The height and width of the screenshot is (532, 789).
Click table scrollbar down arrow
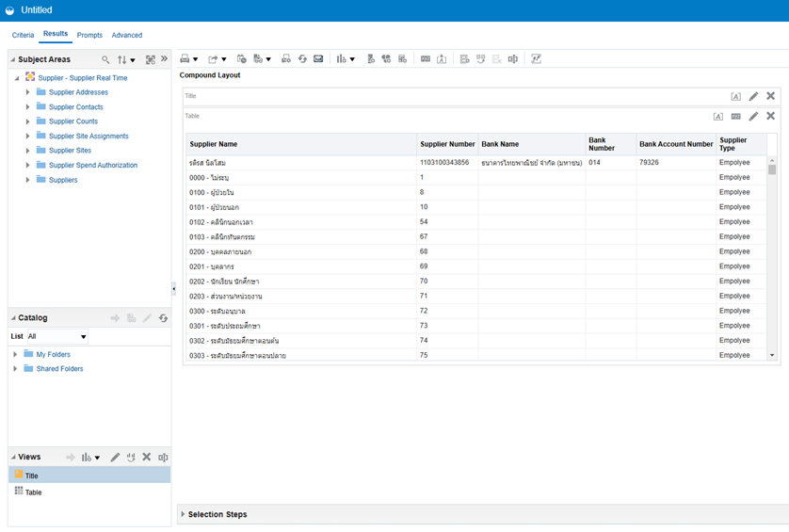click(x=772, y=355)
